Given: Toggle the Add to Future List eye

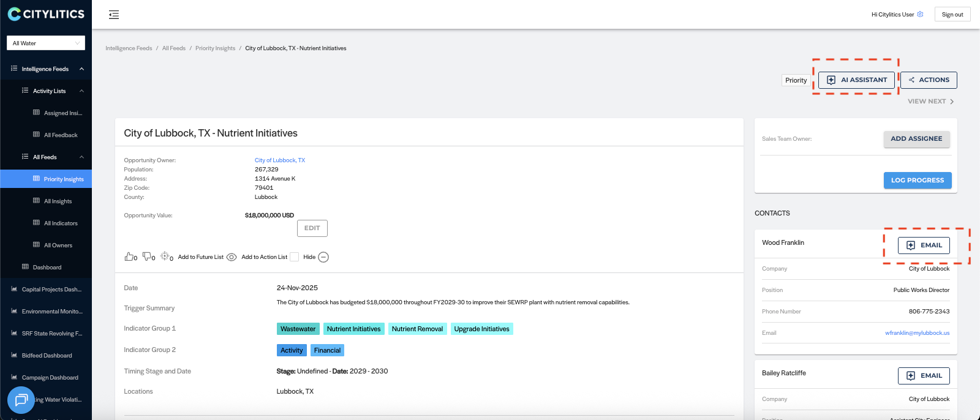Looking at the screenshot, I should click(x=232, y=257).
